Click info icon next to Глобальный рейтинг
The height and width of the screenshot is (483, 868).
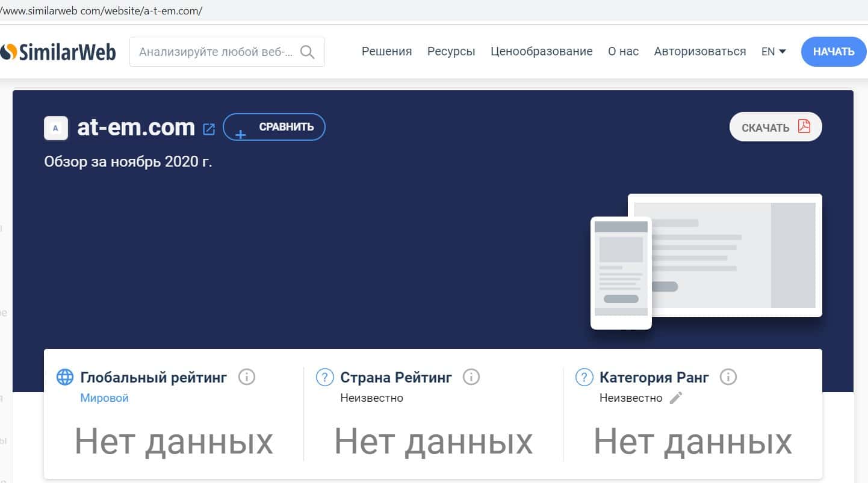(x=247, y=377)
